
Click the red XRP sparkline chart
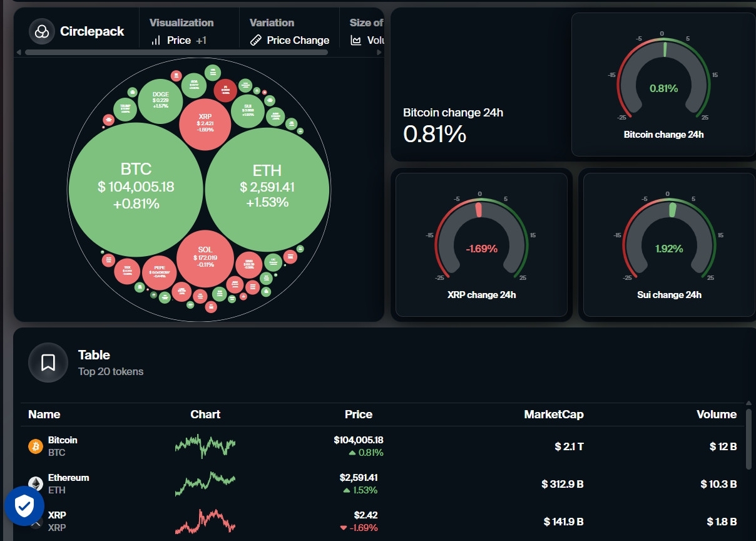[205, 521]
